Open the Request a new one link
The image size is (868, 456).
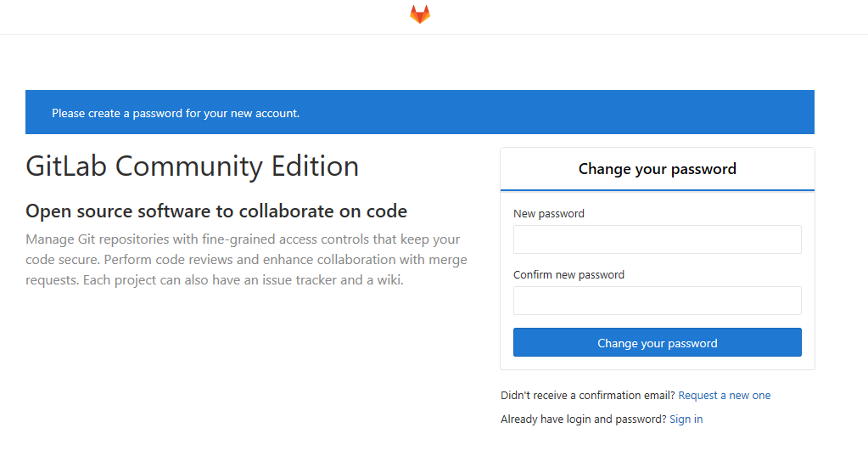724,396
